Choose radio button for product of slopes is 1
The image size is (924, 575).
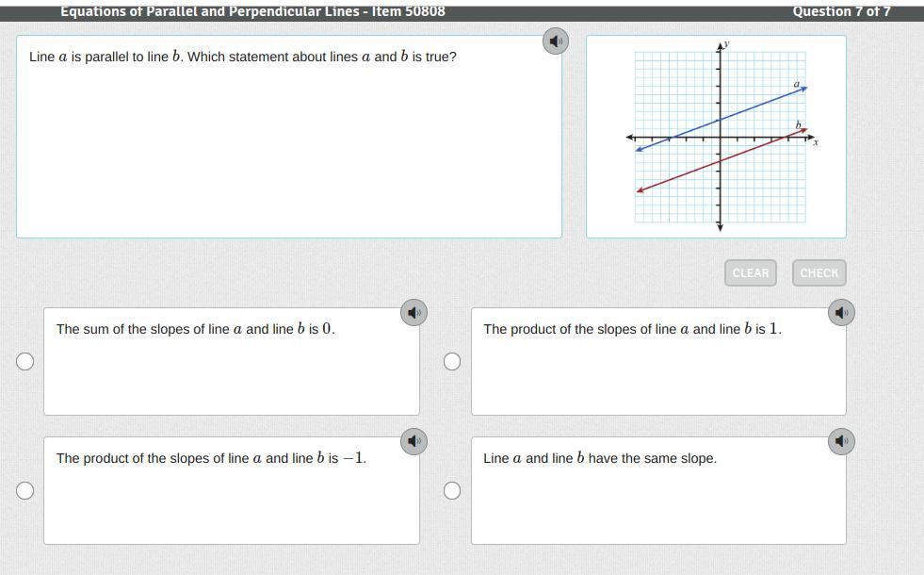[452, 362]
